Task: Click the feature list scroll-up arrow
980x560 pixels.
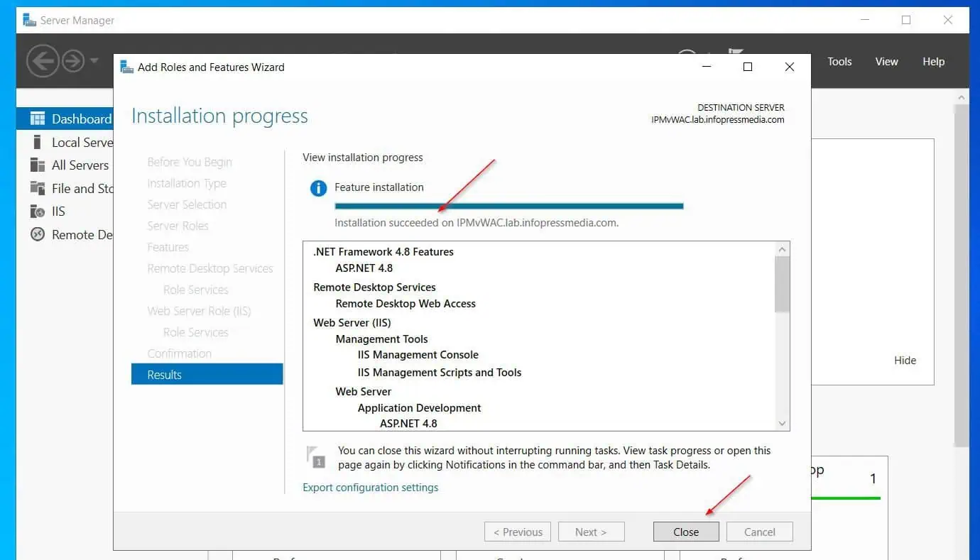Action: [x=782, y=249]
